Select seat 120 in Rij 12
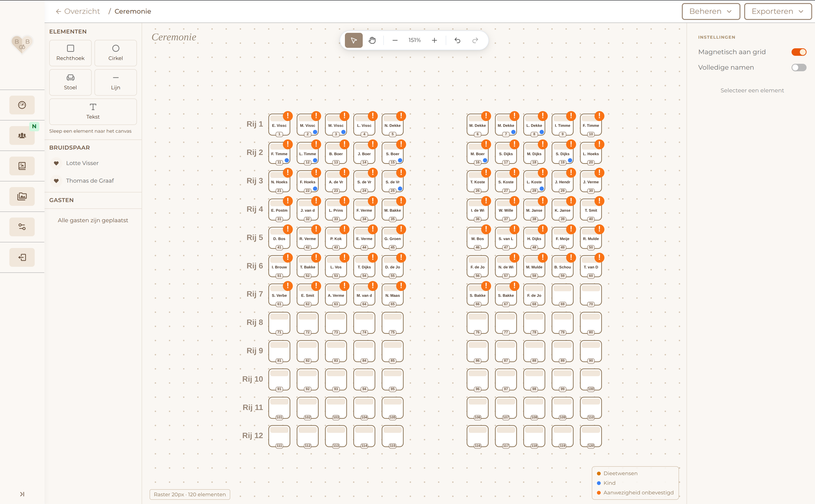815x504 pixels. (x=591, y=436)
